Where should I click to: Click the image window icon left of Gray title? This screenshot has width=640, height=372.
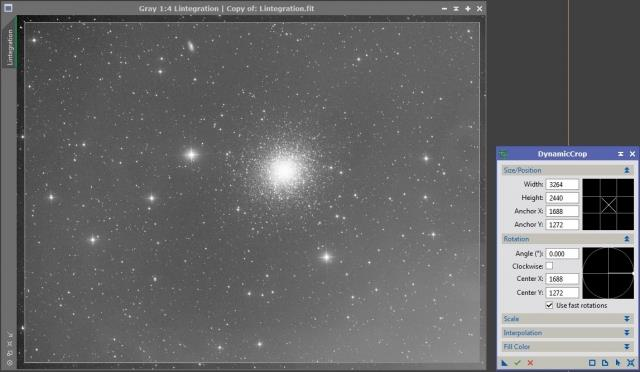pyautogui.click(x=8, y=8)
